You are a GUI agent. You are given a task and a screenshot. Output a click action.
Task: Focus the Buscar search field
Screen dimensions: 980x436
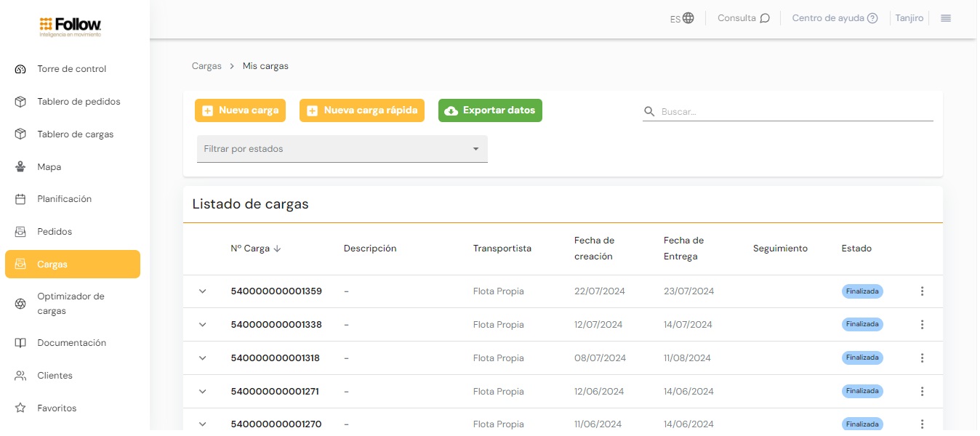[796, 112]
